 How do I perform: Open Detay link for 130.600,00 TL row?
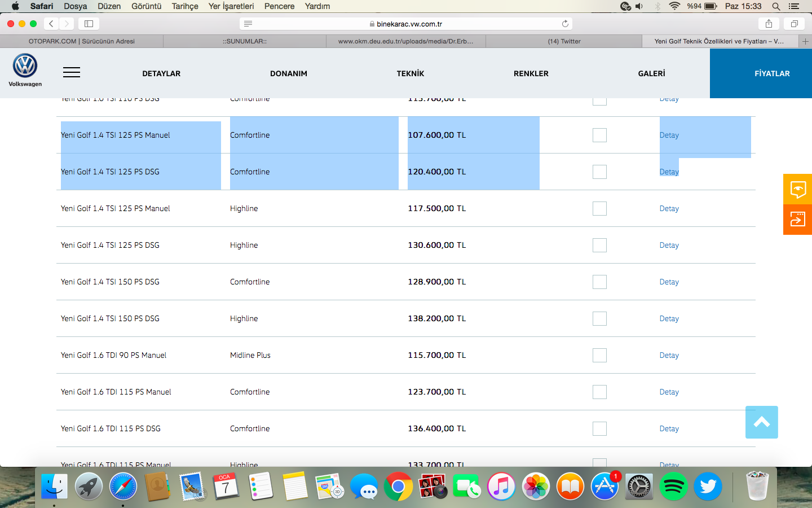click(x=669, y=245)
